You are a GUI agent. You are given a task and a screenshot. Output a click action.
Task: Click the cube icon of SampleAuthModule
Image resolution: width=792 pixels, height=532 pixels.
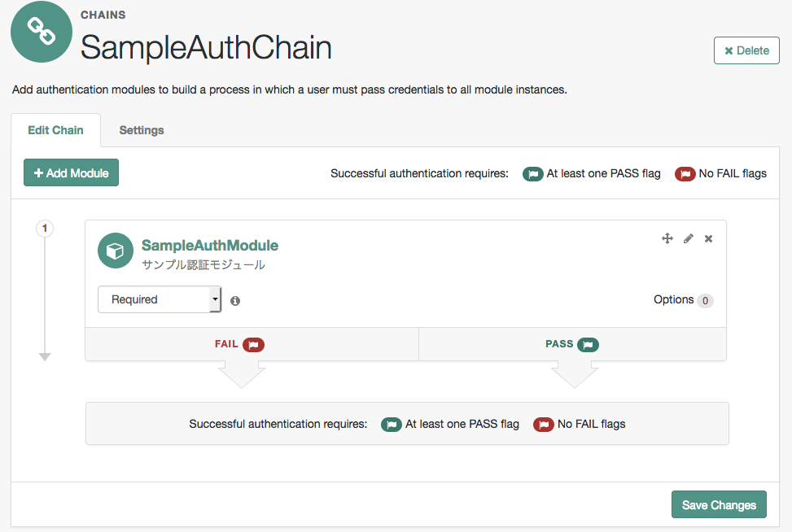tap(115, 251)
